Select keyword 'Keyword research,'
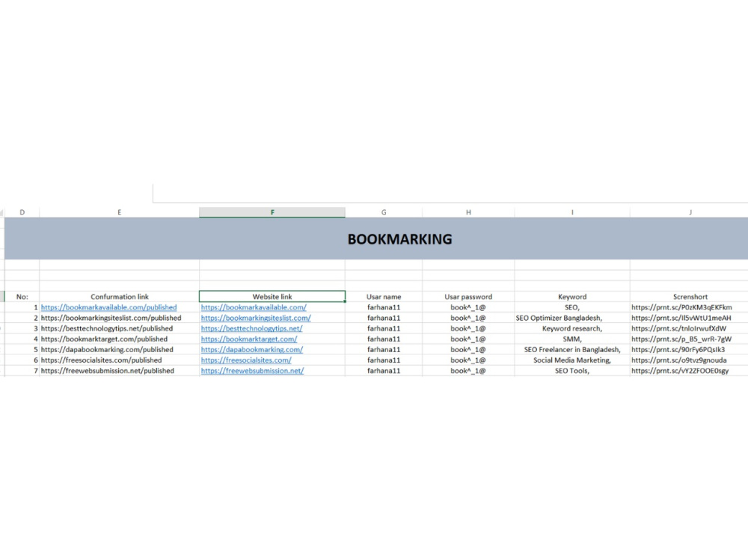Viewport: 748px width, 560px height. pos(572,328)
